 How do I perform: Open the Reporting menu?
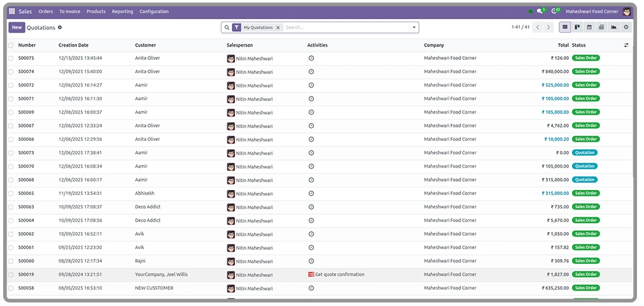(122, 11)
